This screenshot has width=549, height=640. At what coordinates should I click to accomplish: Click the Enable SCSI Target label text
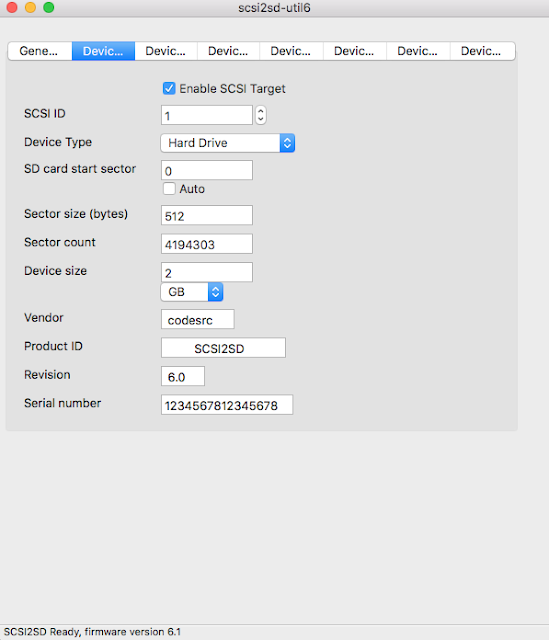(232, 89)
